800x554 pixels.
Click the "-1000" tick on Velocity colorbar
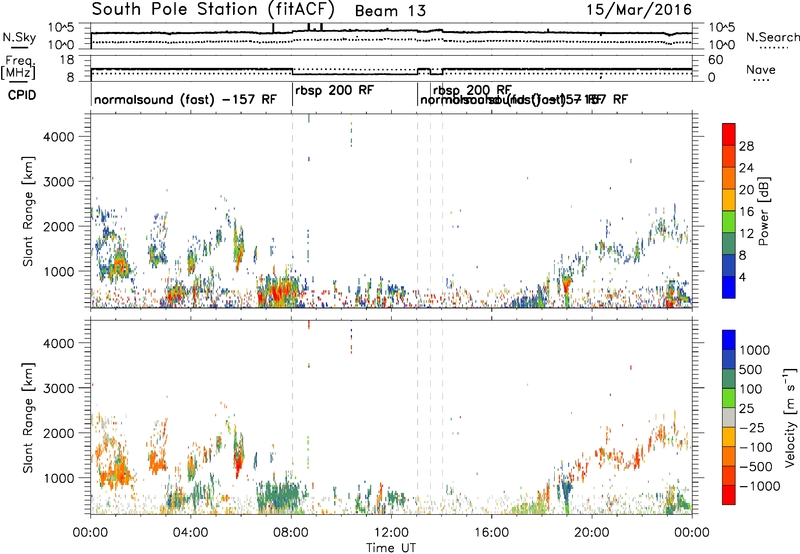click(759, 486)
